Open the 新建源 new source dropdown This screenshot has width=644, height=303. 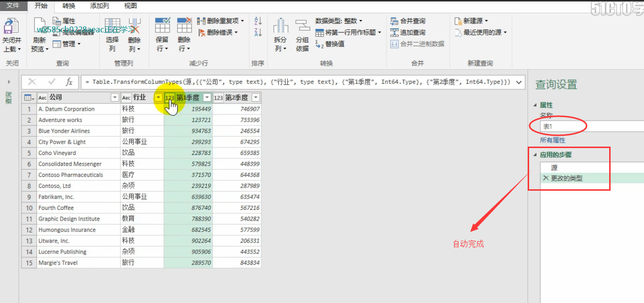click(472, 21)
